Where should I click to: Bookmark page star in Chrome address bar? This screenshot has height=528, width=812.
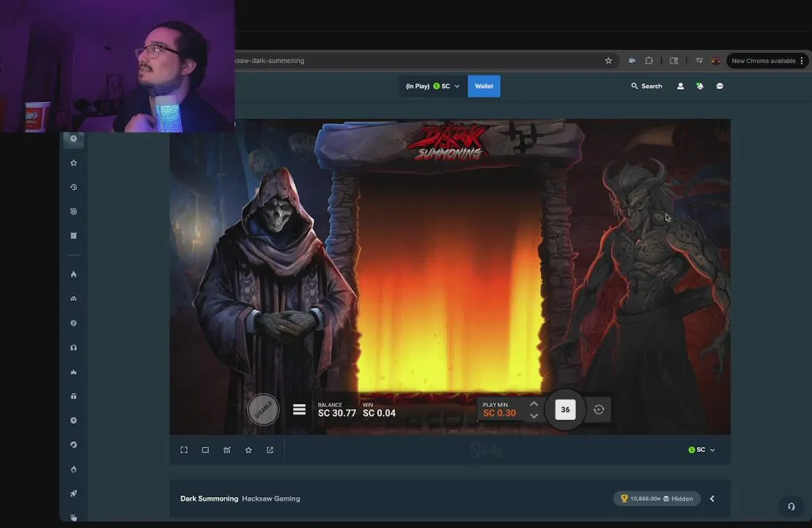pos(608,61)
